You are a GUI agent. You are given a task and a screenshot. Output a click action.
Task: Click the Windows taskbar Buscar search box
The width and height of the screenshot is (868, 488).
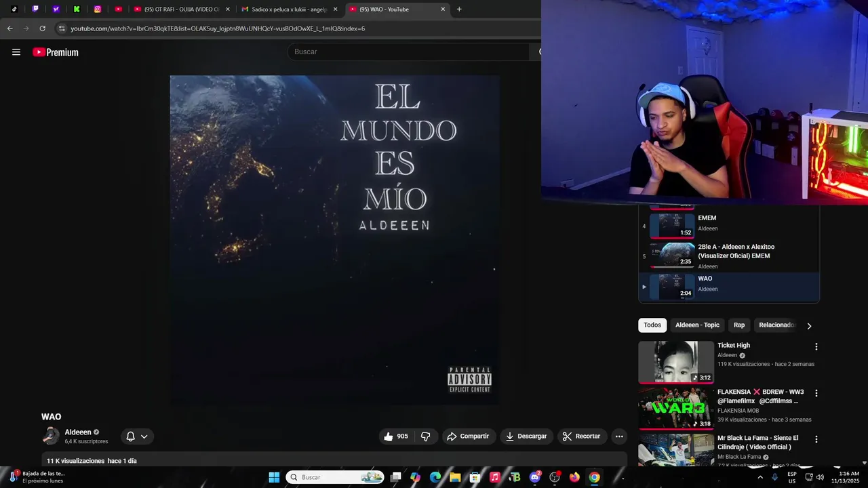[335, 477]
